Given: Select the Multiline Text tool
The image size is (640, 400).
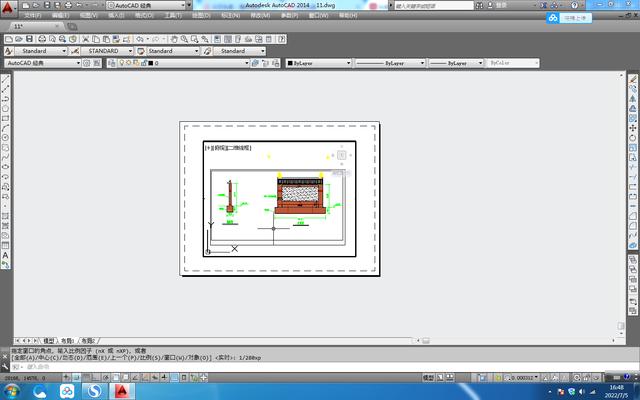Looking at the screenshot, I should (x=6, y=254).
